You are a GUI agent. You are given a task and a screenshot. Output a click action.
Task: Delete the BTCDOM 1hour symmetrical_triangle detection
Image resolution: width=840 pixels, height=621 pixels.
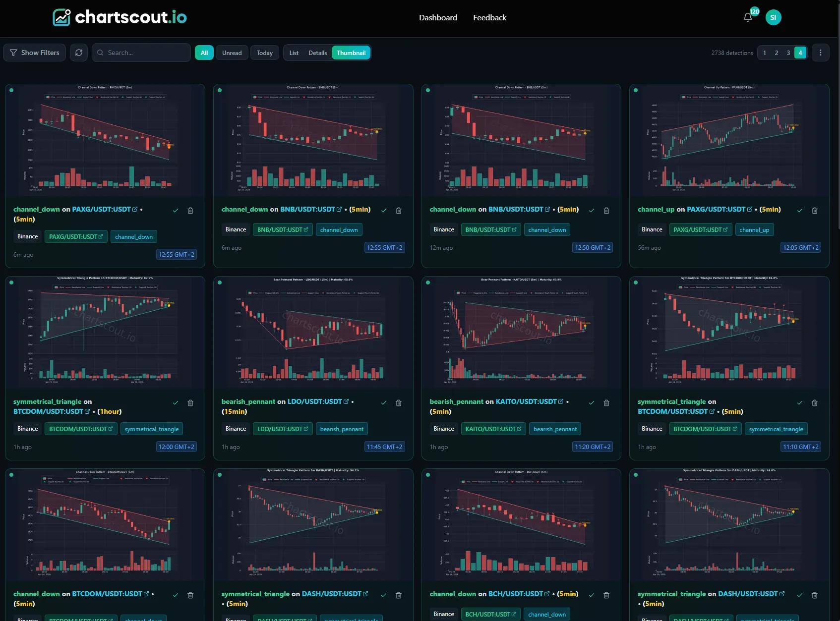click(190, 403)
